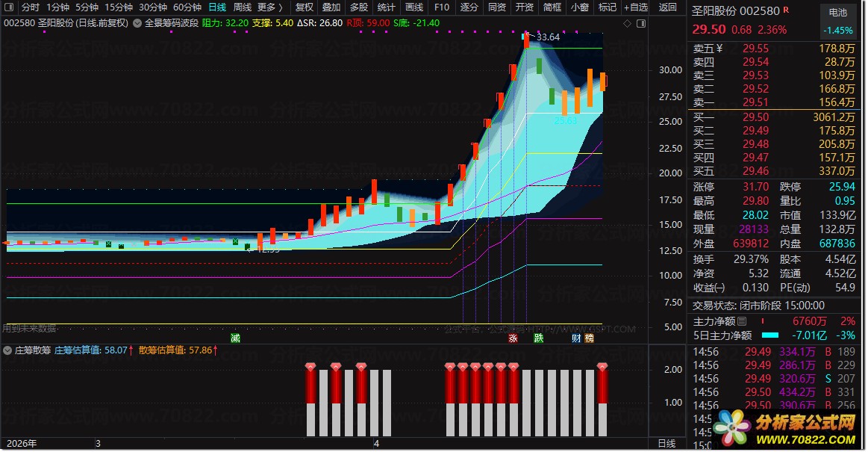Viewport: 868px width, 452px height.
Task: Click the 跌停 limit-down value 25.94
Action: 842,187
